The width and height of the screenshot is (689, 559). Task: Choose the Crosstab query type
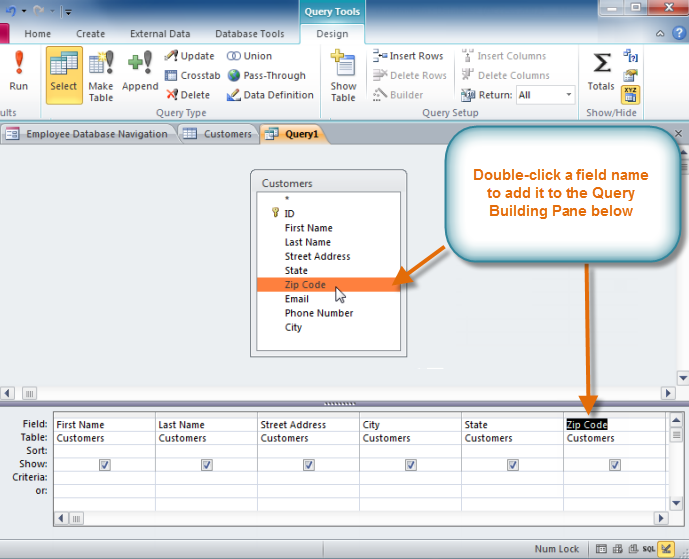pyautogui.click(x=192, y=76)
